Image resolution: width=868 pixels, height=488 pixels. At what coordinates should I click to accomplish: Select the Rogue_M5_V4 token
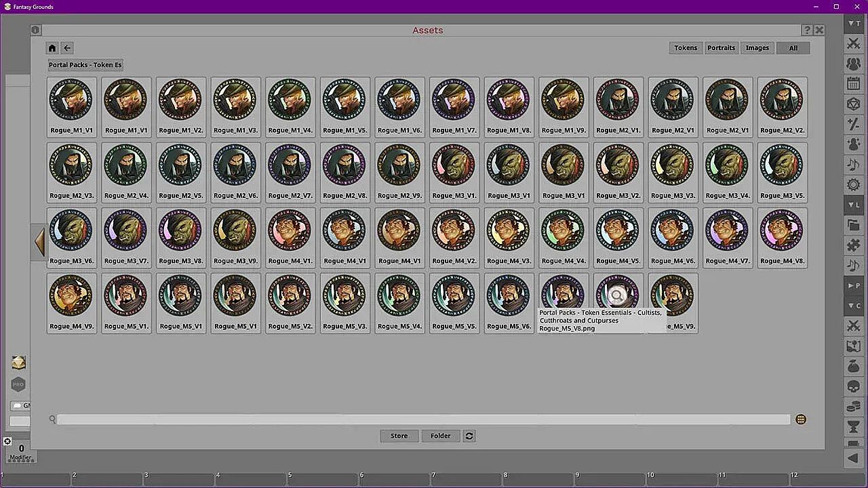pyautogui.click(x=399, y=303)
